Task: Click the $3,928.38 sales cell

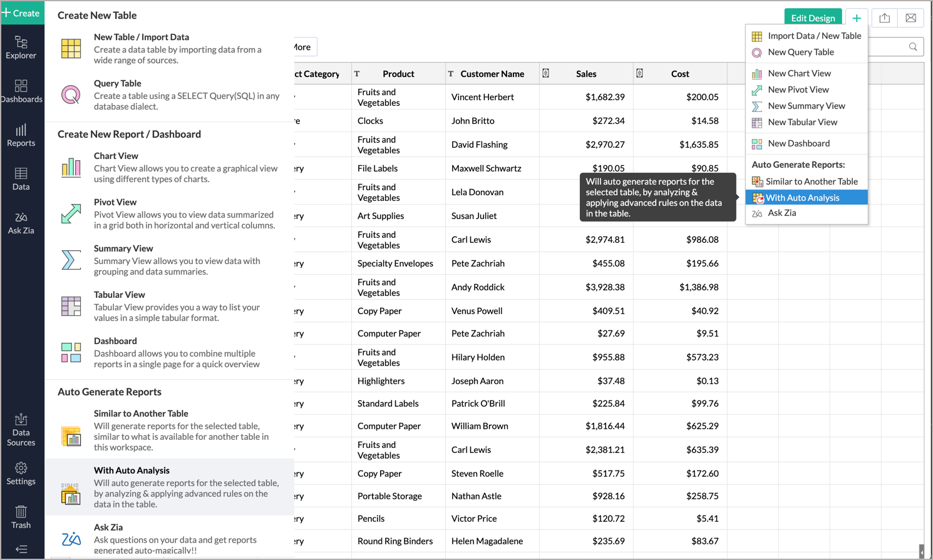Action: [586, 287]
